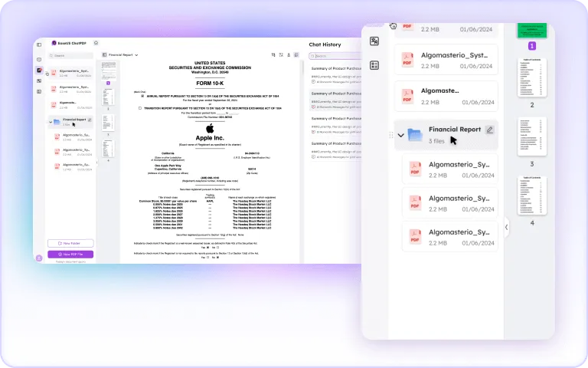
Task: Select page 4 thumbnail in zoomed panel
Action: coord(532,195)
